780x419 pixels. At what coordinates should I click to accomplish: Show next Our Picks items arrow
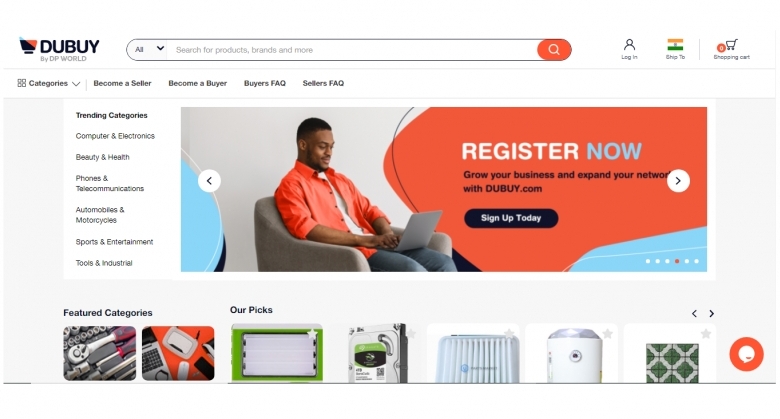711,314
